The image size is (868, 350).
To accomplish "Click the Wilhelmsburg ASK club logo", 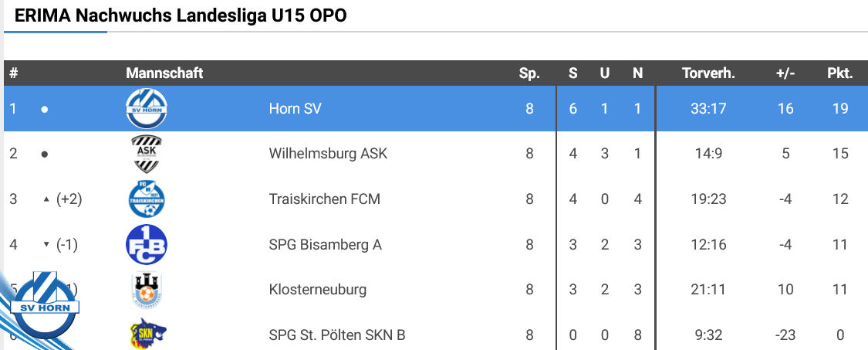I will pyautogui.click(x=146, y=154).
